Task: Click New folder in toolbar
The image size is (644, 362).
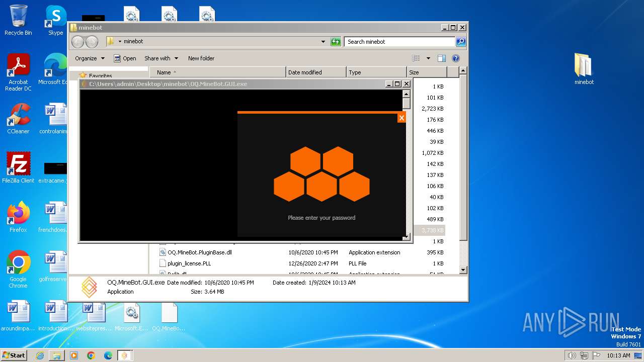Action: [x=201, y=58]
